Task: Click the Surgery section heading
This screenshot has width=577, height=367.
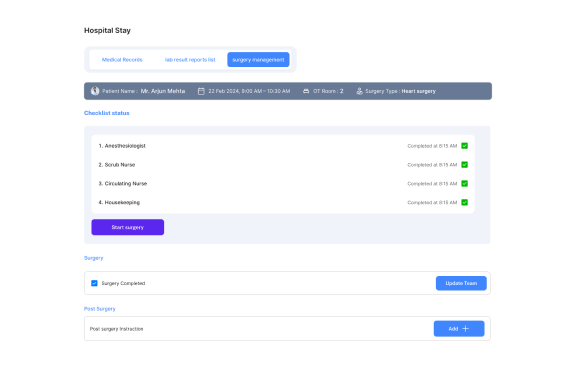Action: pyautogui.click(x=94, y=258)
